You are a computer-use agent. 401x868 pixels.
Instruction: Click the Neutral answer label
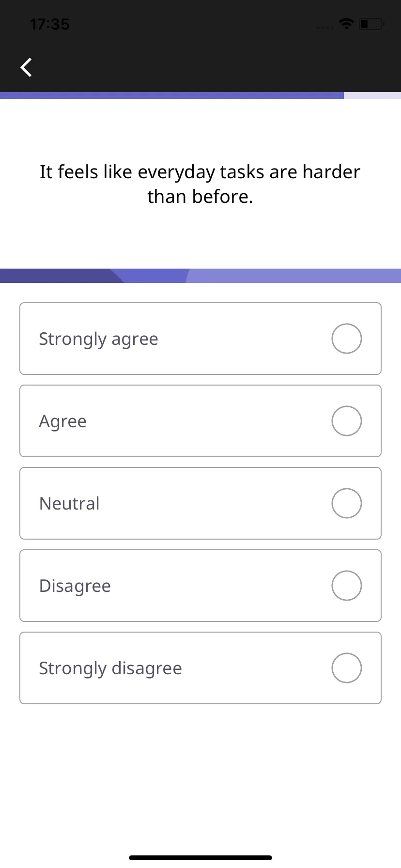69,503
